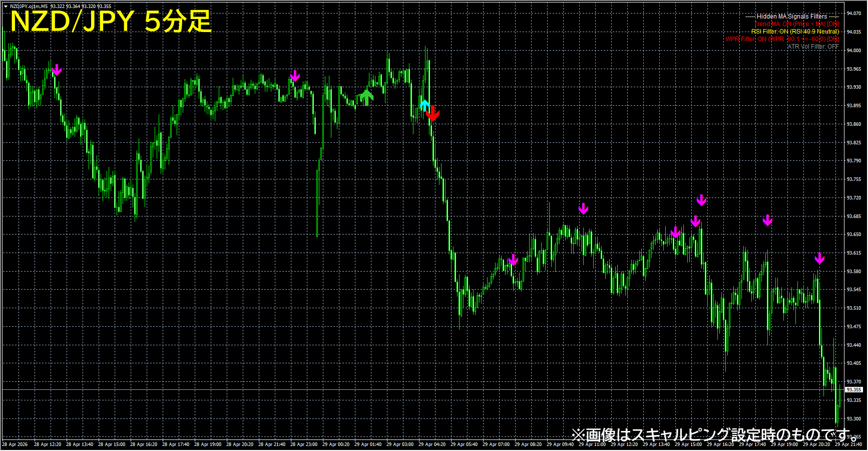
Task: Click the 28 Apr 15:00 time label
Action: coord(112,444)
